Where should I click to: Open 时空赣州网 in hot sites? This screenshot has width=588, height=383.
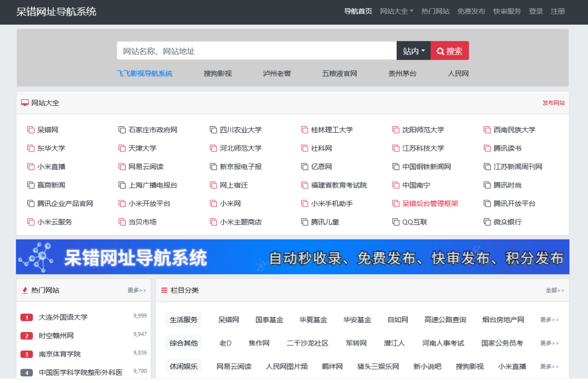[x=56, y=336]
